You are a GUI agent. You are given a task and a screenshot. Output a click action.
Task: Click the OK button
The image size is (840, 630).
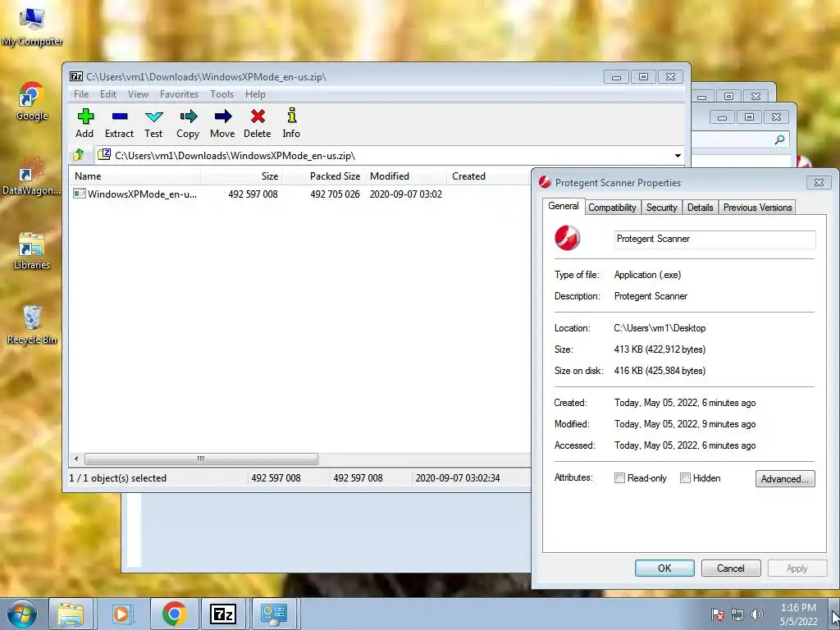coord(664,568)
